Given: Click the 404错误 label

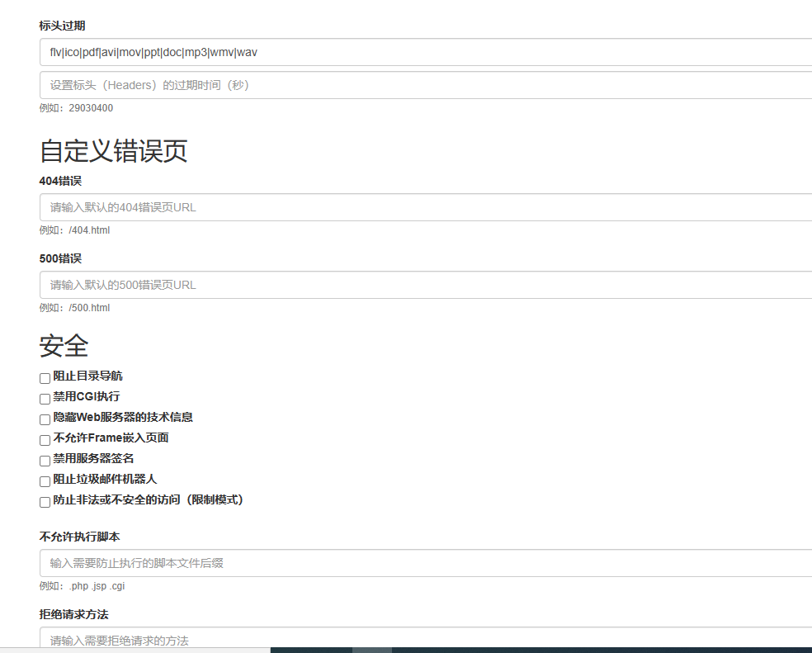Looking at the screenshot, I should [60, 181].
